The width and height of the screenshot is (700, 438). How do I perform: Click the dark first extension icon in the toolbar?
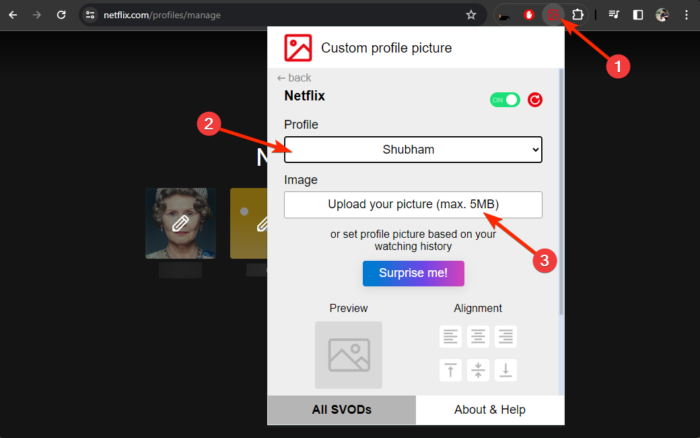(504, 16)
